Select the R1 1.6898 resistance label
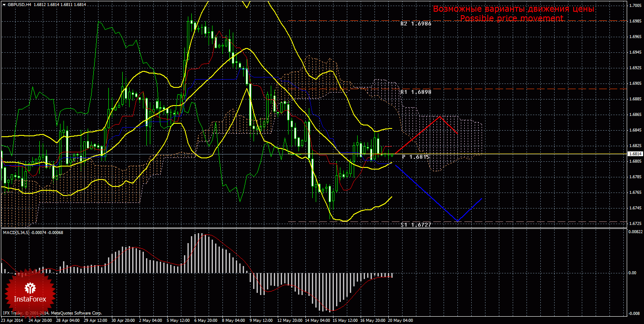Image resolution: width=644 pixels, height=324 pixels. pyautogui.click(x=416, y=92)
